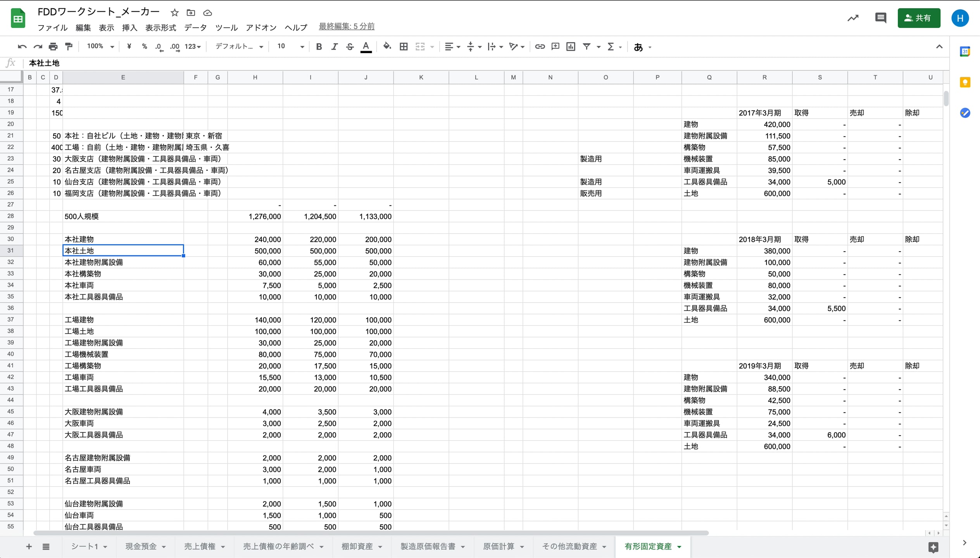980x558 pixels.
Task: Open the 最終編集: 5 分前 link
Action: (347, 26)
